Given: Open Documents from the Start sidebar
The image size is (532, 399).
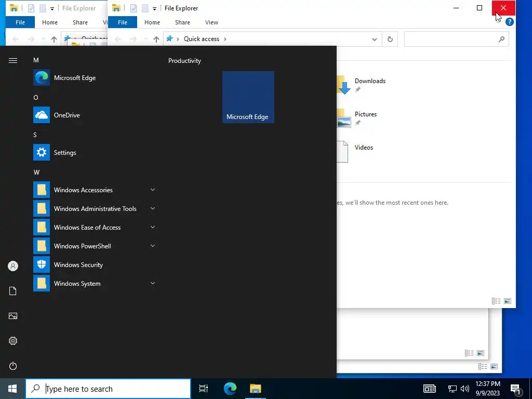Looking at the screenshot, I should 13,291.
